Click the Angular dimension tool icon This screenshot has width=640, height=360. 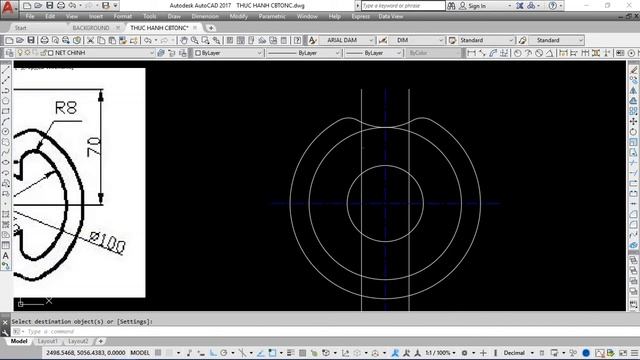coord(550,53)
